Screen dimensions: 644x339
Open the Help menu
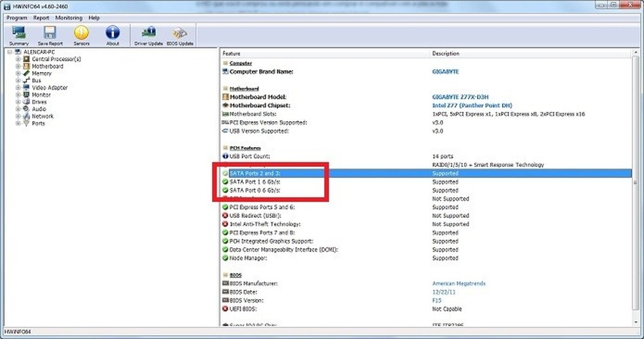tap(94, 18)
